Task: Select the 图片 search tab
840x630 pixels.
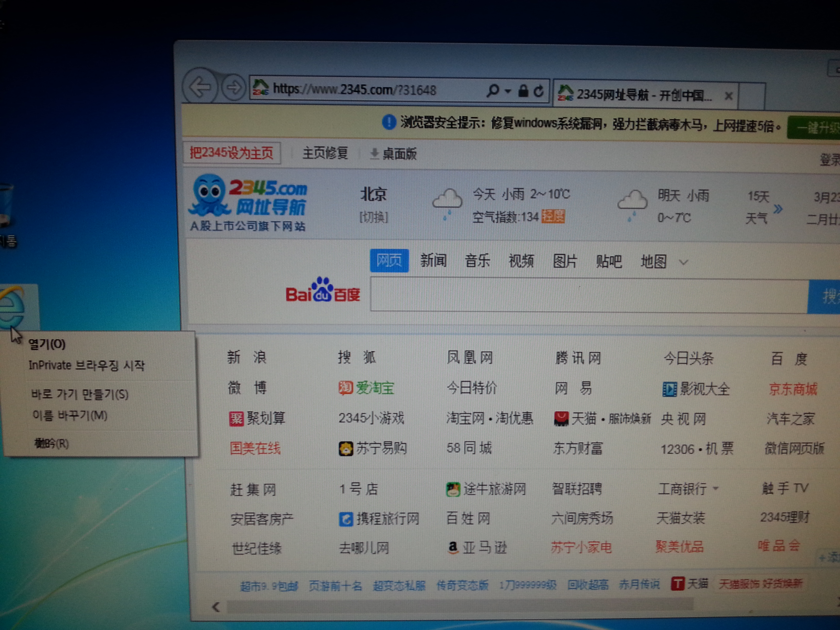Action: pyautogui.click(x=565, y=261)
